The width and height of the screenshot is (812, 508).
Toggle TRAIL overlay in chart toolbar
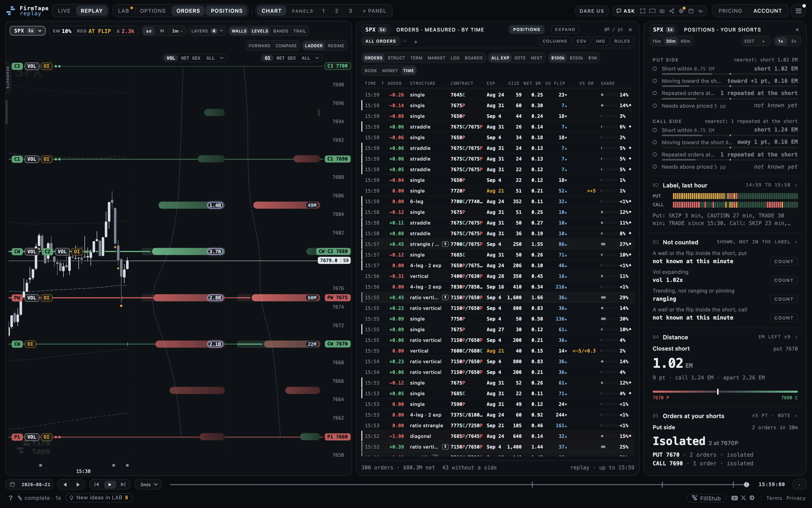(299, 31)
